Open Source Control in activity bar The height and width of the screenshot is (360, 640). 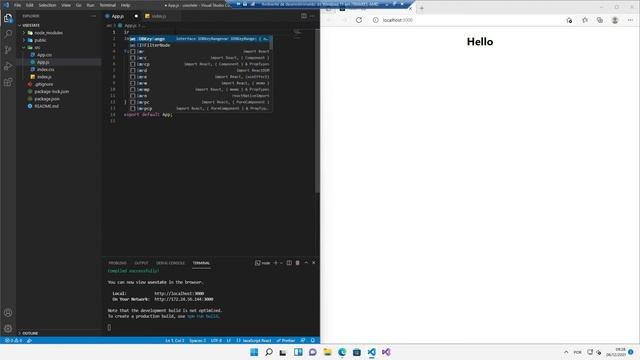[x=8, y=50]
